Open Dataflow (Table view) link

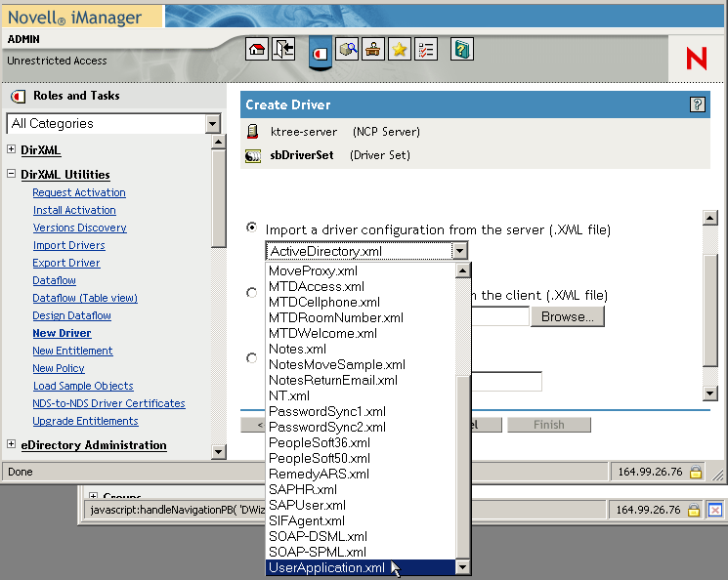(85, 299)
